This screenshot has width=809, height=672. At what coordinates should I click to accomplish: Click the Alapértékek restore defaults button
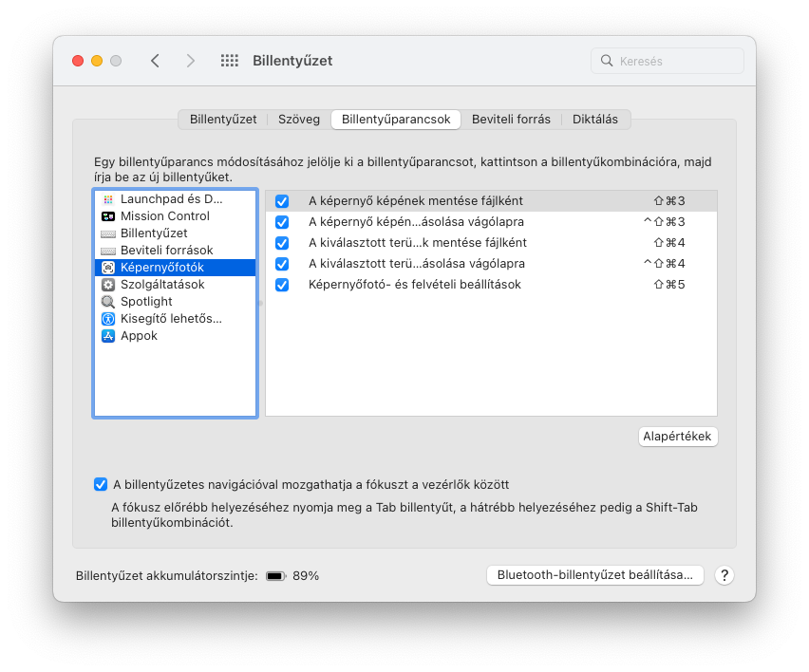(677, 437)
